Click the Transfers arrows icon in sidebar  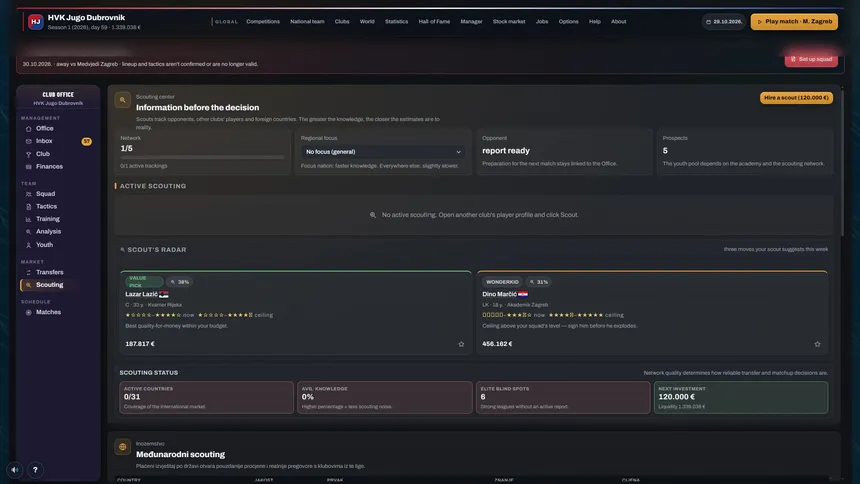pos(29,273)
